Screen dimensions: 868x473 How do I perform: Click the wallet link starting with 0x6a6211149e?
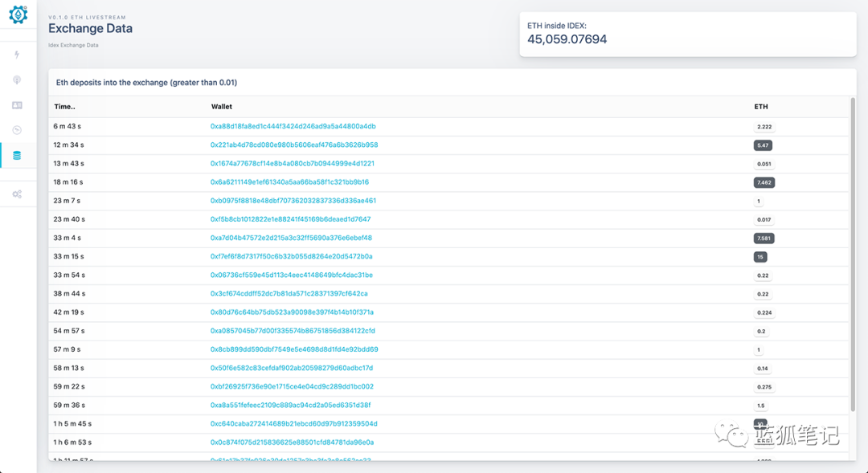coord(289,182)
